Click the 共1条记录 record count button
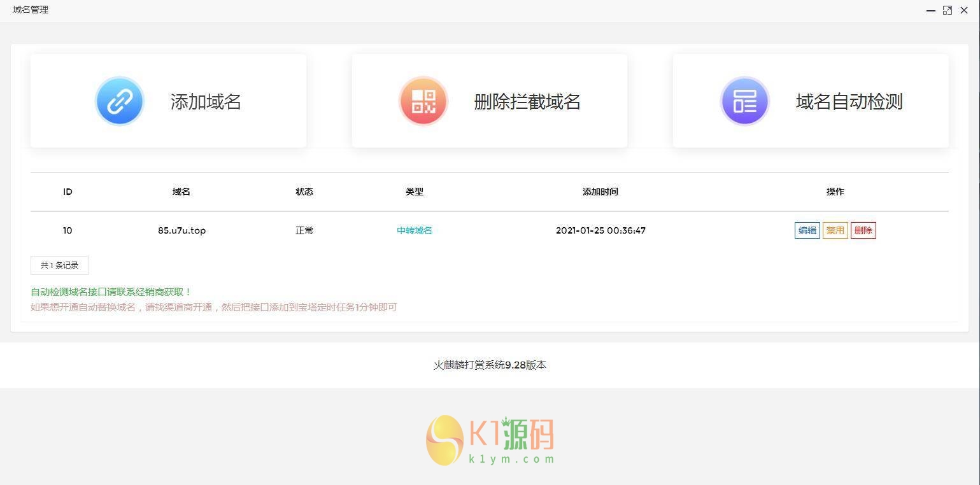 pos(59,265)
